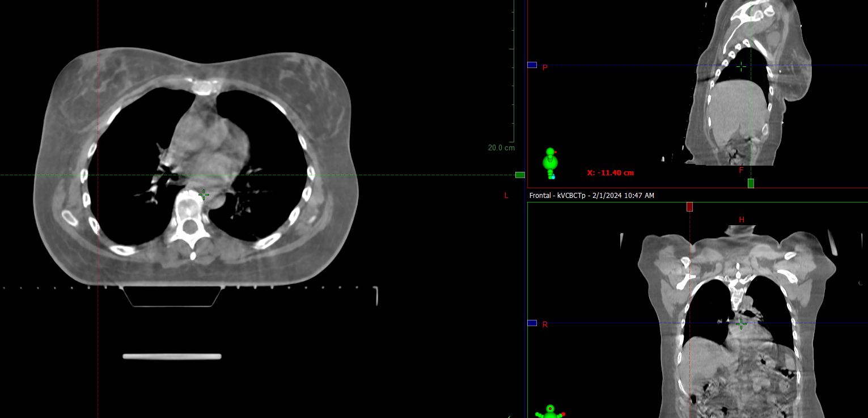868x418 pixels.
Task: Click the blue square handle beside the R label
Action: [x=532, y=323]
